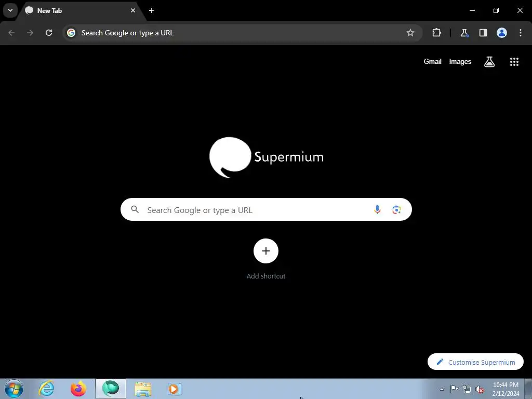Image resolution: width=532 pixels, height=399 pixels.
Task: Open the three-dot browser menu
Action: coord(521,33)
